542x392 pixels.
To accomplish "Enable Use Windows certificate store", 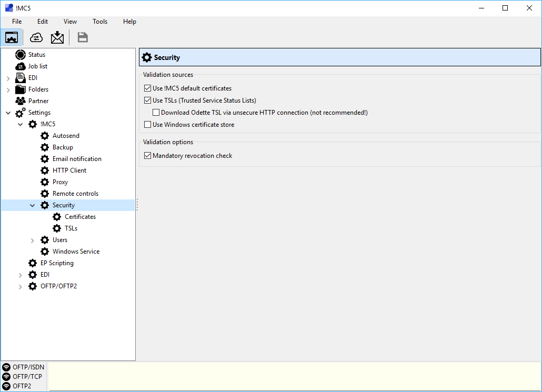I will 147,125.
